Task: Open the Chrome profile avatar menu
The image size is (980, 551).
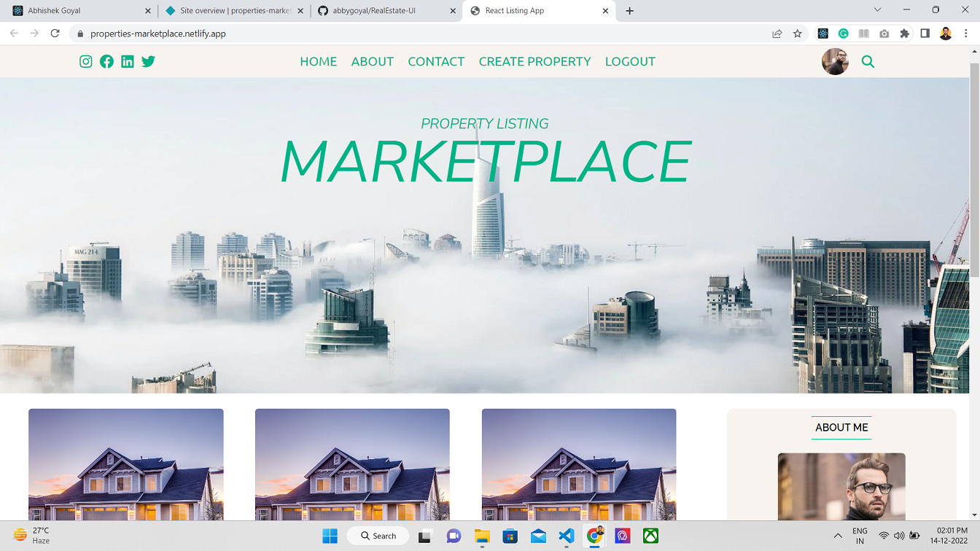Action: click(x=946, y=34)
